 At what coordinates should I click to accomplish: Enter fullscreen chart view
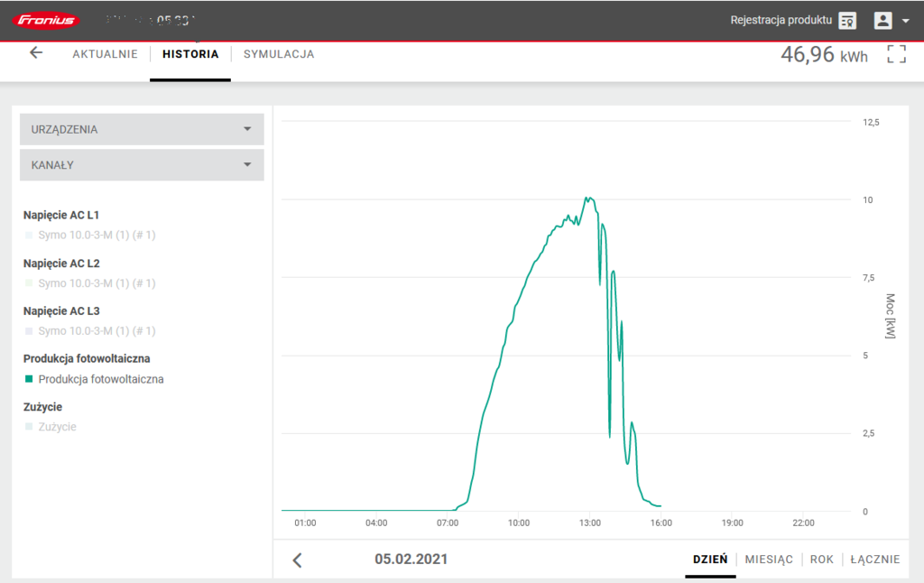(895, 54)
